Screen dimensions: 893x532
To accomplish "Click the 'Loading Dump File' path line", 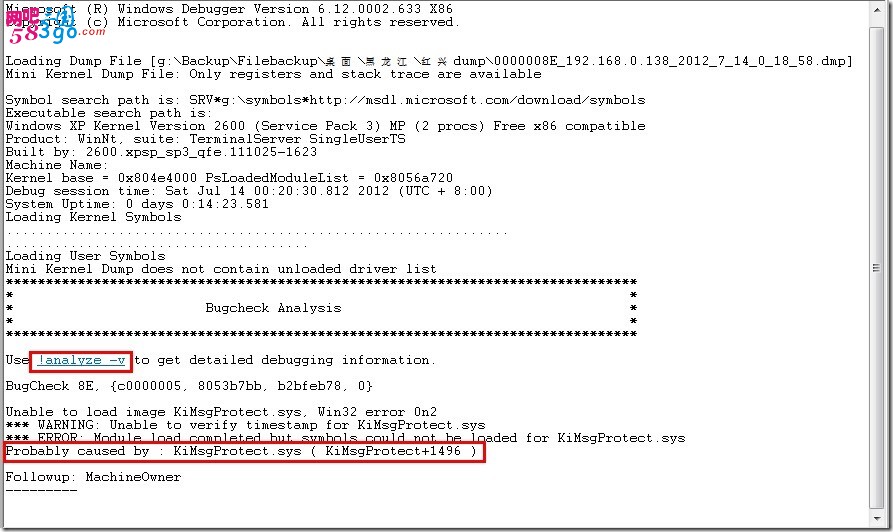I will click(428, 61).
